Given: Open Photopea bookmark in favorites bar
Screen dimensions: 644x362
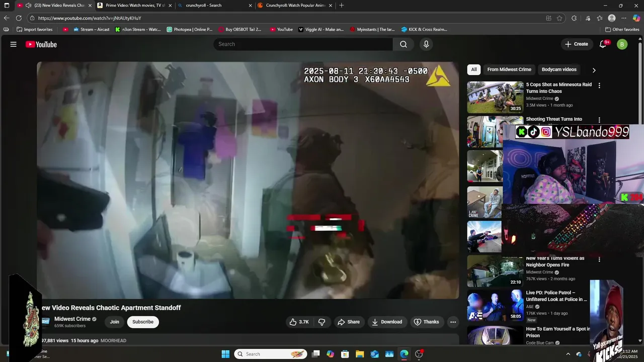Looking at the screenshot, I should (x=190, y=30).
